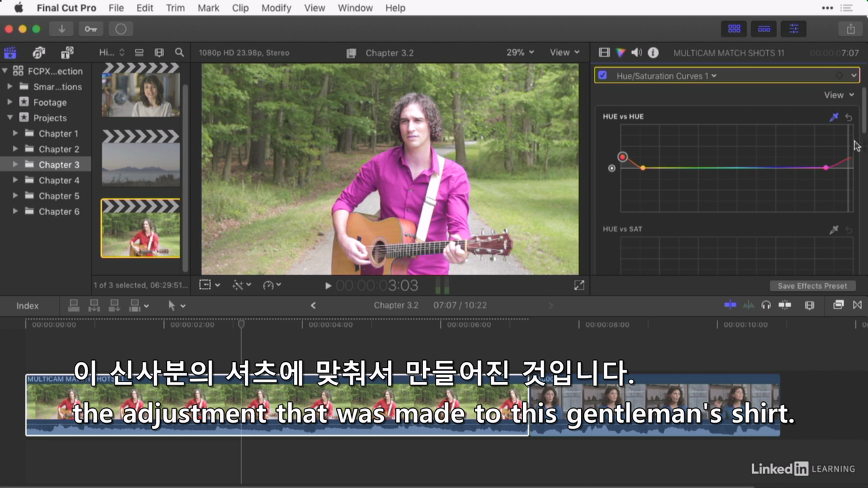Open the retiming speedometer dropdown
The image size is (868, 488).
pyautogui.click(x=272, y=285)
